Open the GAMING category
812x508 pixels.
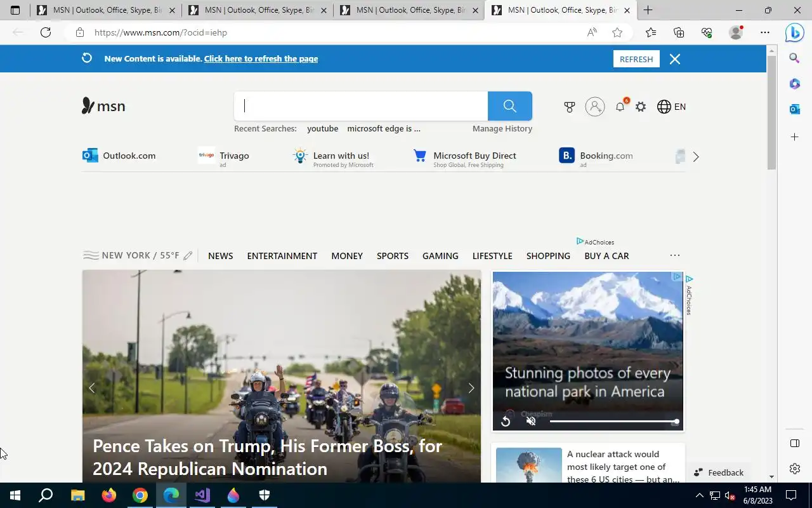pyautogui.click(x=440, y=256)
